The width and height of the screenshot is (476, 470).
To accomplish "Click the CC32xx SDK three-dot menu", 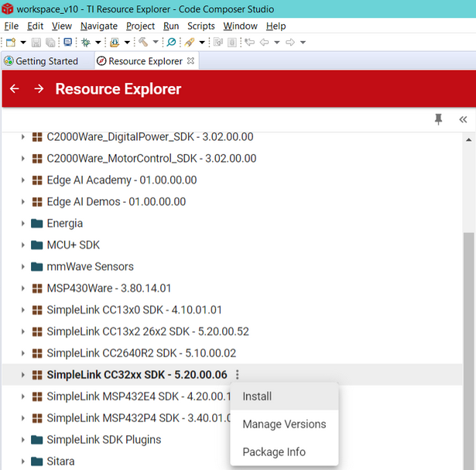I will (238, 375).
